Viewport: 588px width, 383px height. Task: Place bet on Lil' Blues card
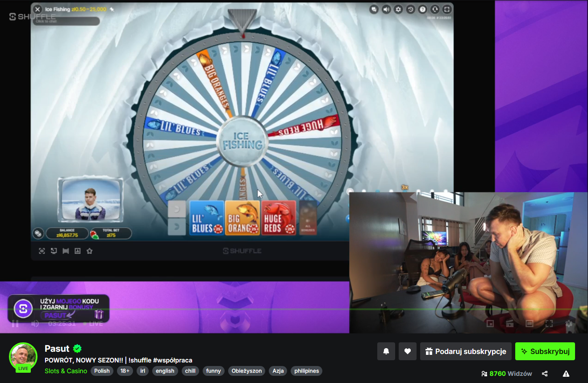coord(207,218)
